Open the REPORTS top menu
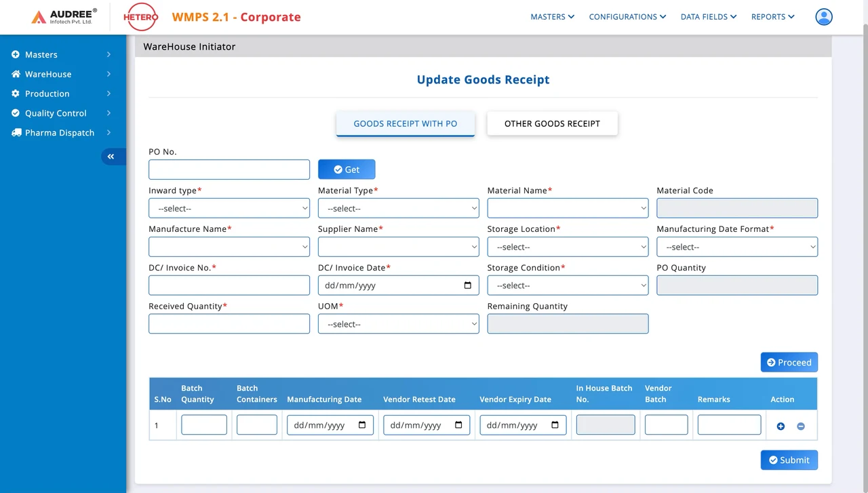 [x=773, y=17]
